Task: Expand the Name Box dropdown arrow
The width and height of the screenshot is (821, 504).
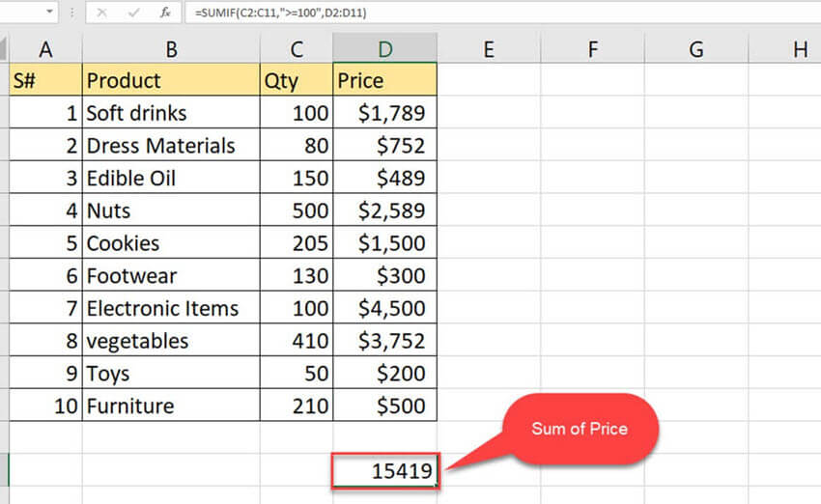Action: coord(48,13)
